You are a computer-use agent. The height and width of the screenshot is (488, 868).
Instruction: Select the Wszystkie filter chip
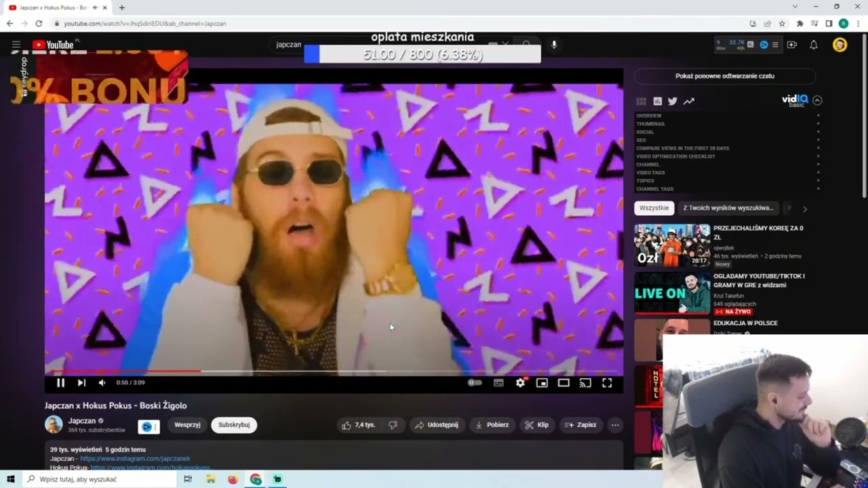tap(654, 208)
